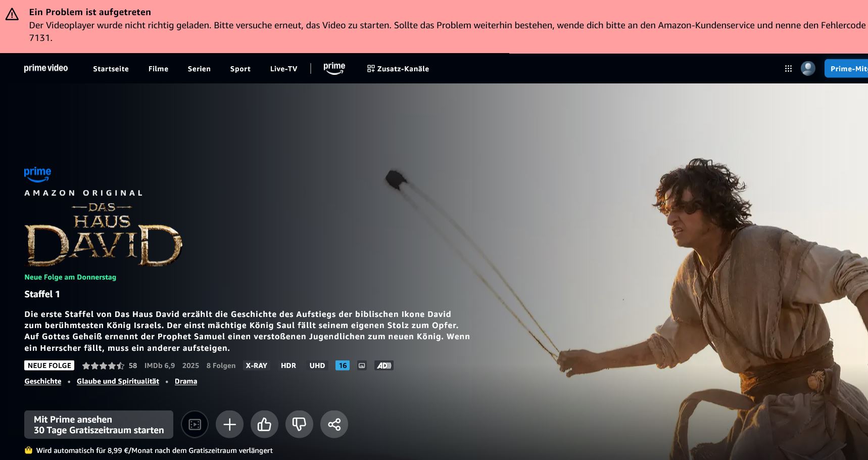The width and height of the screenshot is (868, 460).
Task: Open the Startseite menu item
Action: tap(111, 69)
